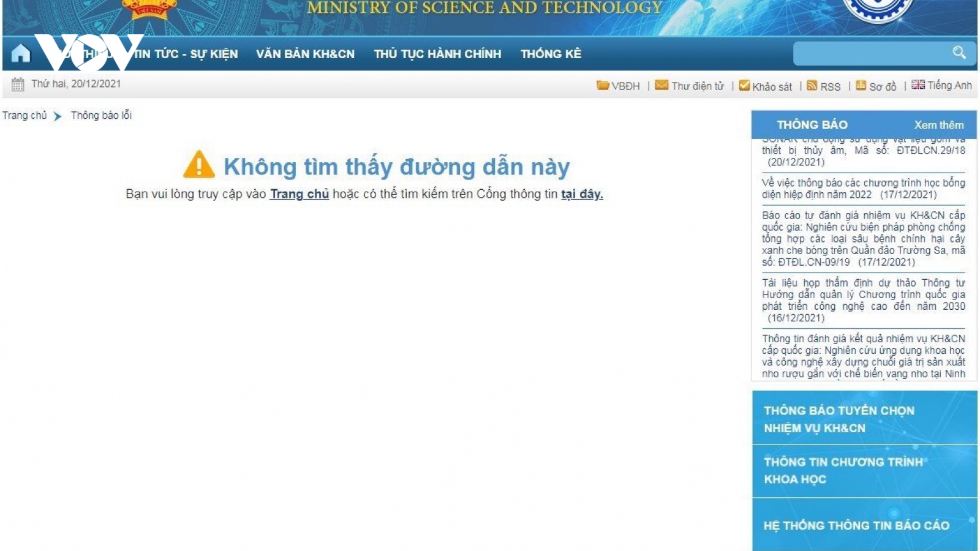Screen dimensions: 980x551
Task: Click the search magnifier icon
Action: (x=959, y=53)
